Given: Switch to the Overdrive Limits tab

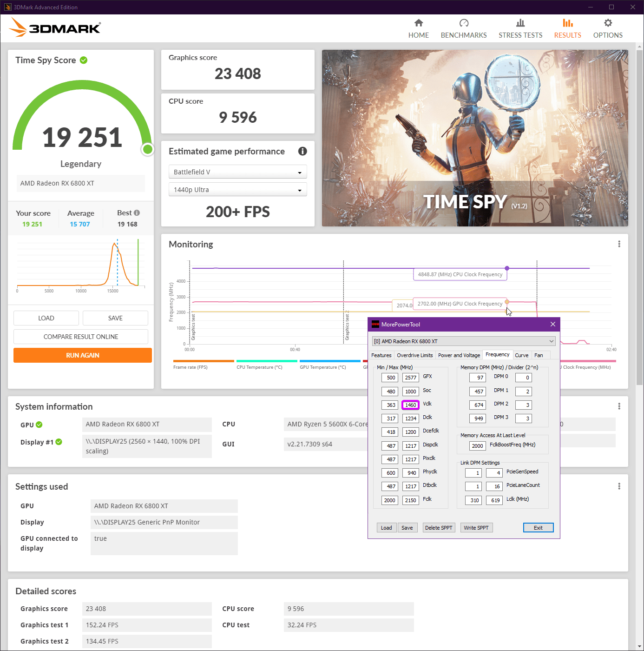Looking at the screenshot, I should (414, 355).
